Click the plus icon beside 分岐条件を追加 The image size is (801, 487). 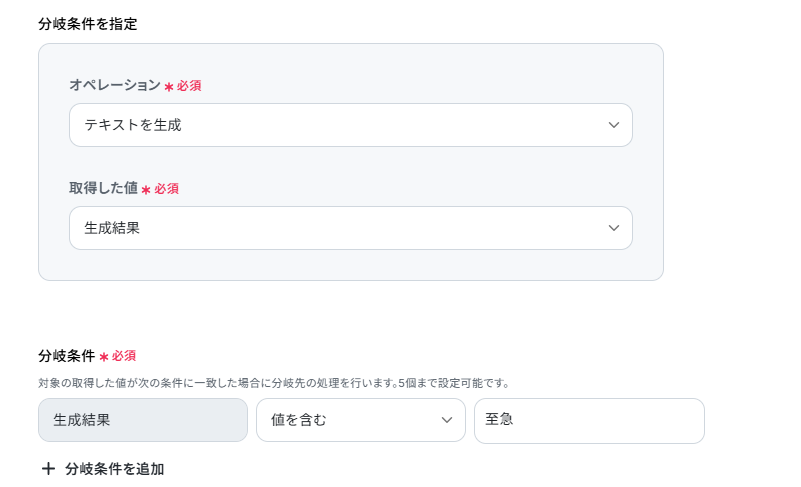tap(48, 468)
